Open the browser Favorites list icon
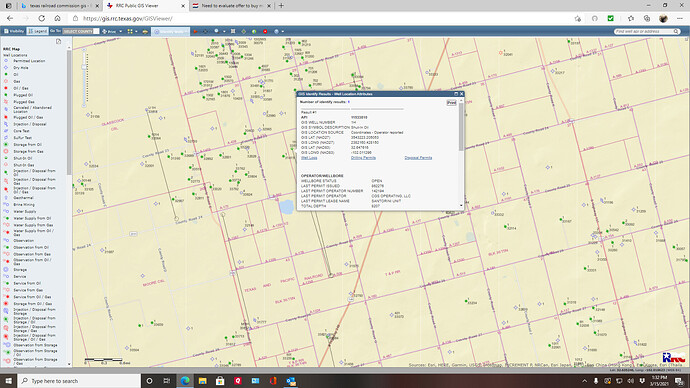 (631, 18)
